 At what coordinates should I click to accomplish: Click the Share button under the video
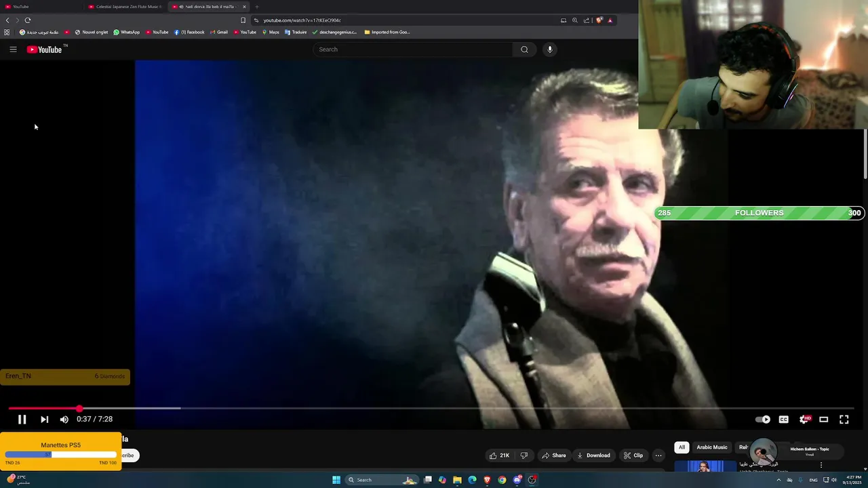pos(553,455)
